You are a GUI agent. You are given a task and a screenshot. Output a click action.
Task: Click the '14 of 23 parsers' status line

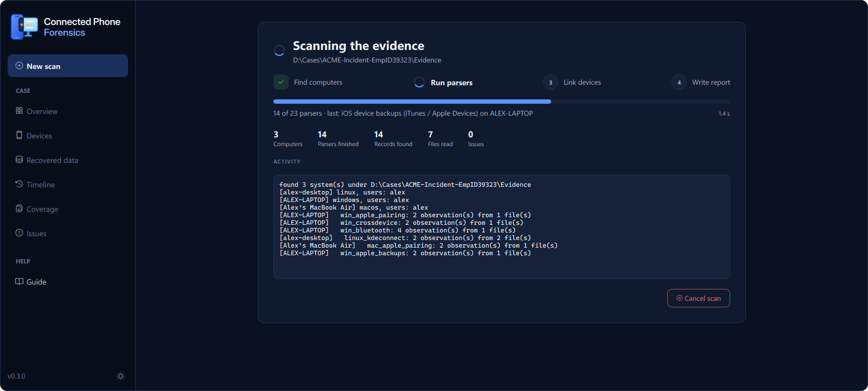pos(403,113)
